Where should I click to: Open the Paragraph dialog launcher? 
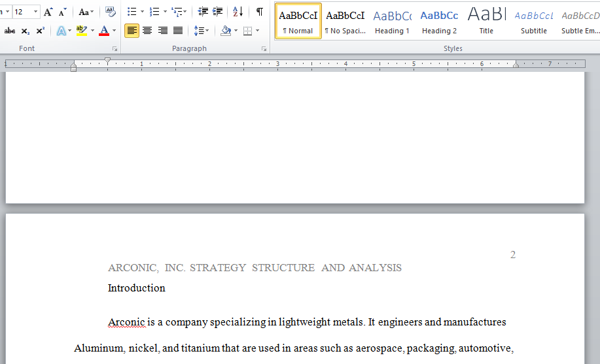tap(264, 49)
